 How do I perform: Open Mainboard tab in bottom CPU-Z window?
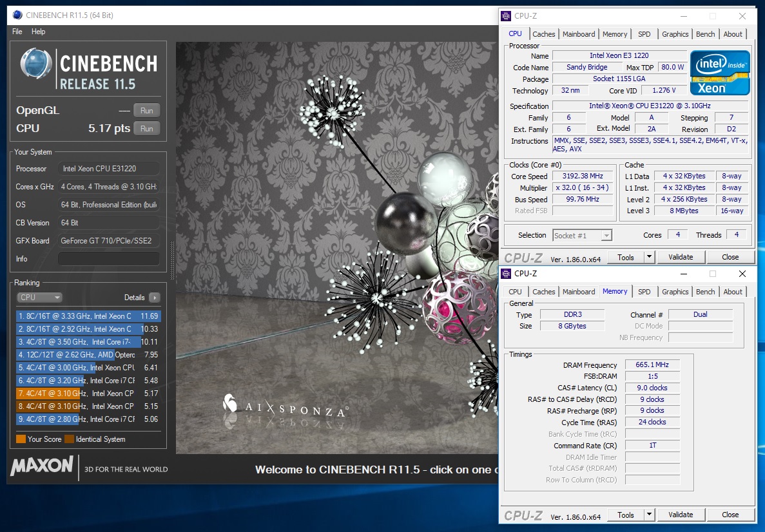579,292
